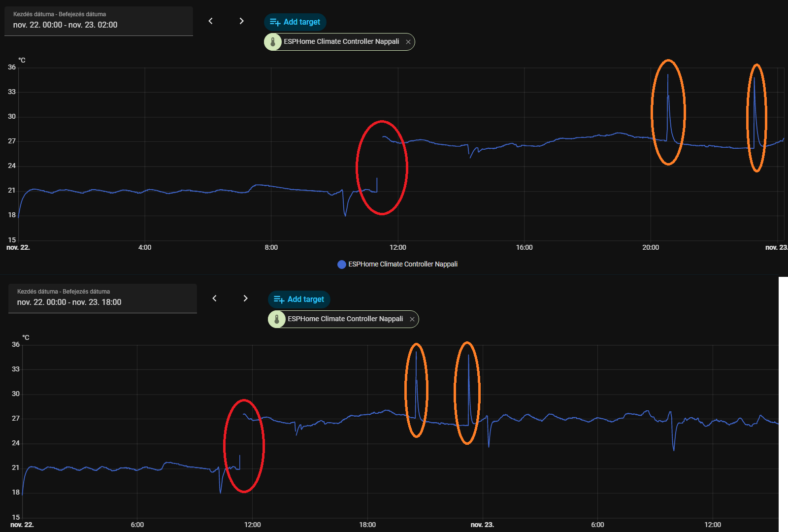The height and width of the screenshot is (532, 788).
Task: Go to next date range in top panel
Action: point(241,21)
